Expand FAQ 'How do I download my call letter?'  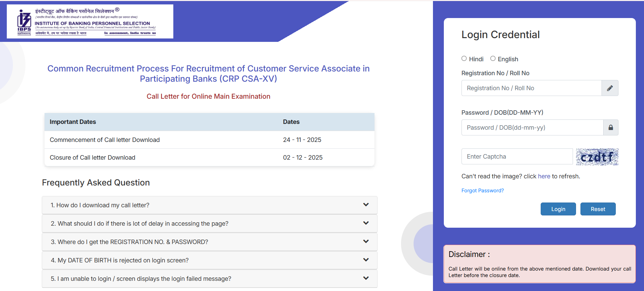100,205
